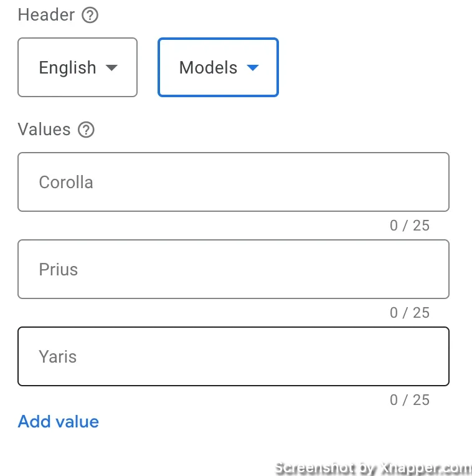Click the character counter below Yaris field
The height and width of the screenshot is (476, 472).
(410, 400)
